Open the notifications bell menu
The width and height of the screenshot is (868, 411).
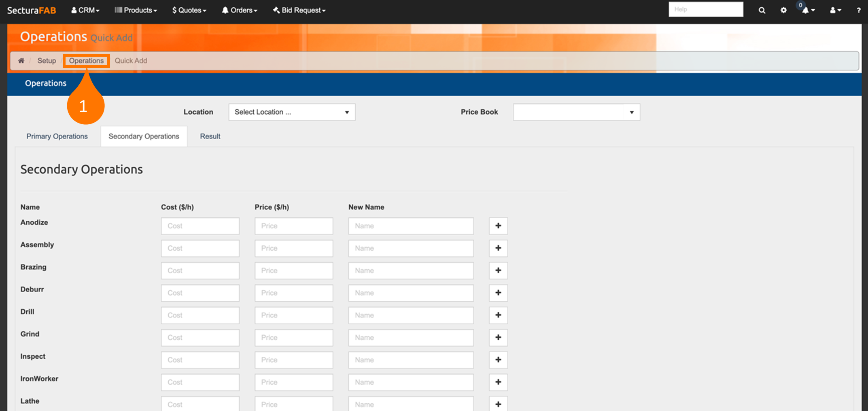pyautogui.click(x=808, y=11)
